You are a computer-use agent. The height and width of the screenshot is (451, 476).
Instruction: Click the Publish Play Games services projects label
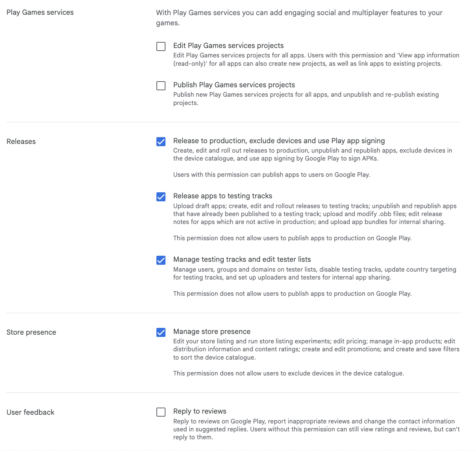234,85
